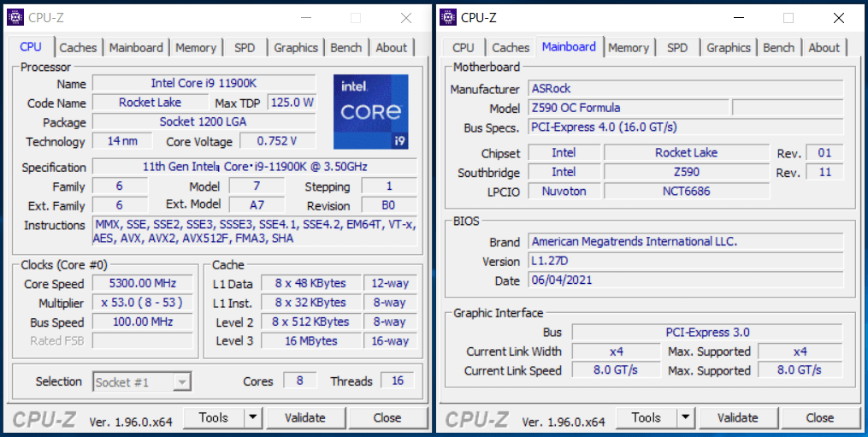868x437 pixels.
Task: Click the Instructions list text
Action: click(255, 232)
